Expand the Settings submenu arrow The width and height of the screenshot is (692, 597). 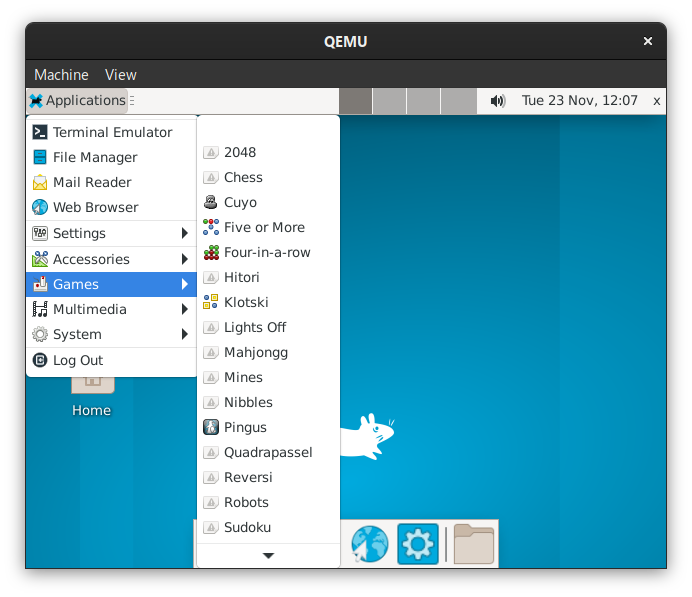pyautogui.click(x=185, y=233)
